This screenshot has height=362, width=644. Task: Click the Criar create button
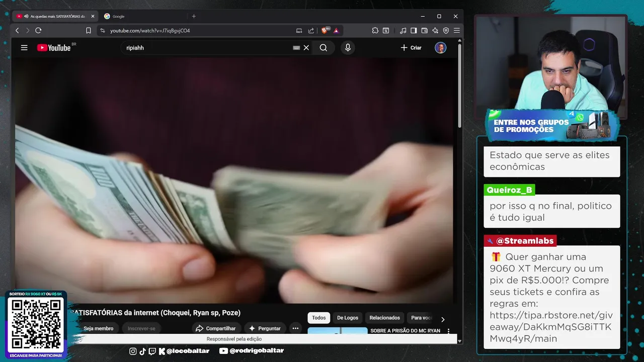[x=411, y=48]
